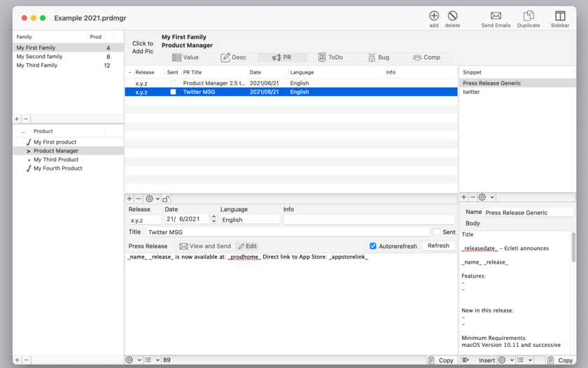Click the add icon in the toolbar
Image resolution: width=588 pixels, height=368 pixels.
coord(434,15)
